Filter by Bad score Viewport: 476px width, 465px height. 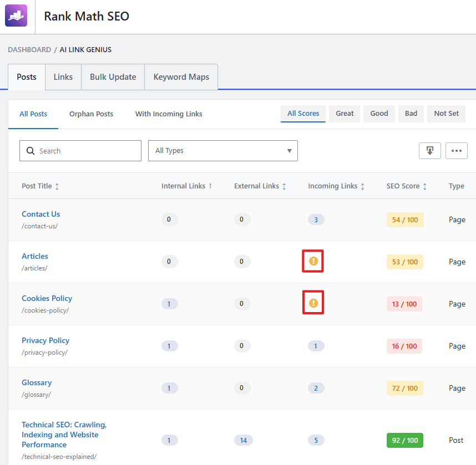click(x=411, y=114)
